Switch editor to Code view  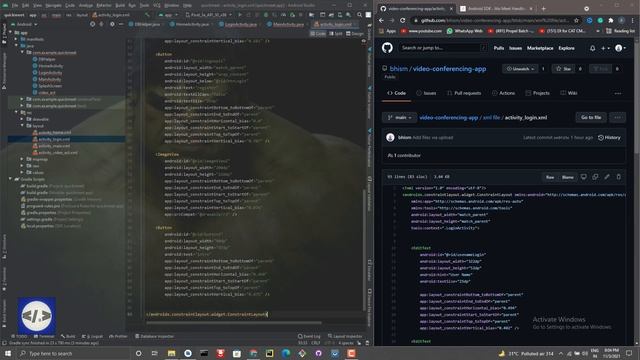pos(318,33)
